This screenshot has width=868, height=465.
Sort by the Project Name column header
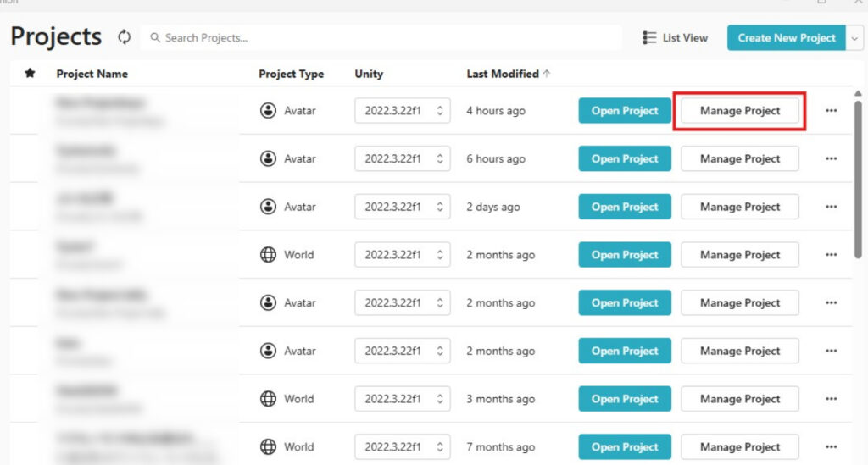pyautogui.click(x=92, y=74)
